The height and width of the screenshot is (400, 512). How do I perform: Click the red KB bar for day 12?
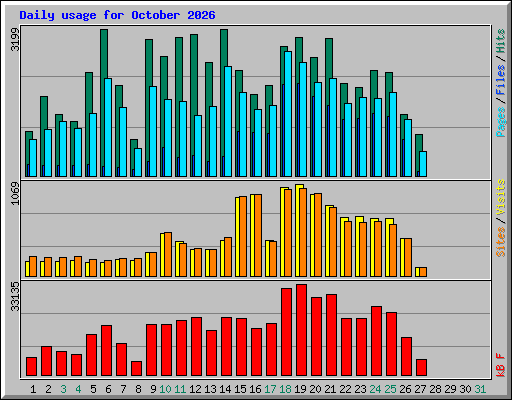tap(196, 347)
